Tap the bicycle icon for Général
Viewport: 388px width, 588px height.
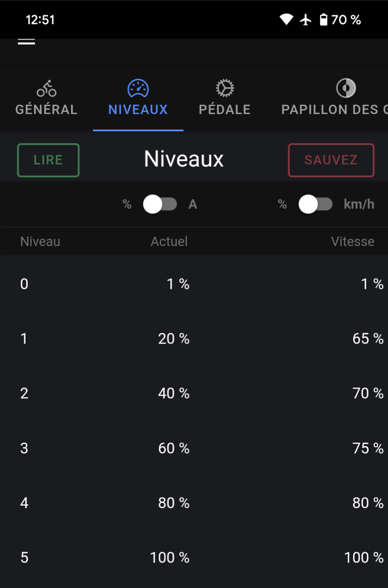point(46,89)
